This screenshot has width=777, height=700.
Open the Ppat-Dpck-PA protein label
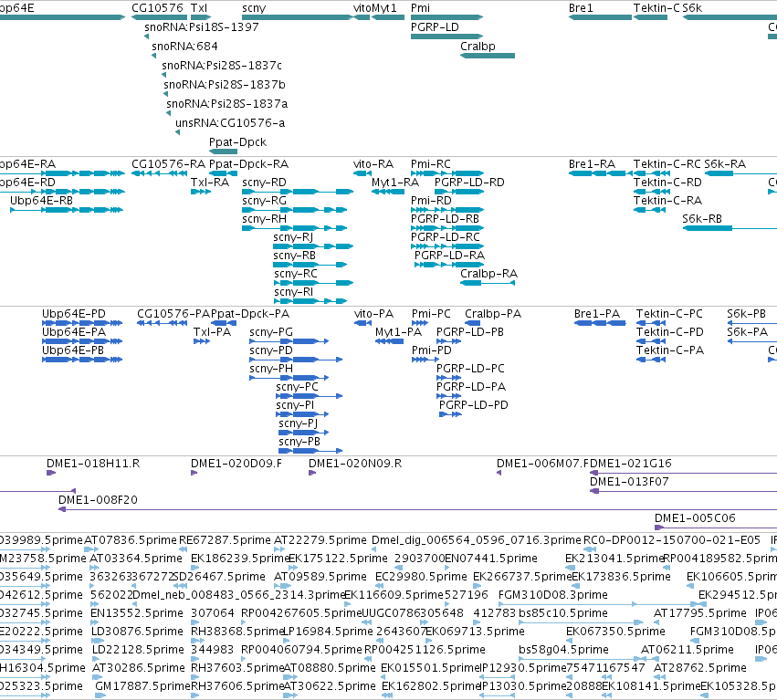click(250, 314)
